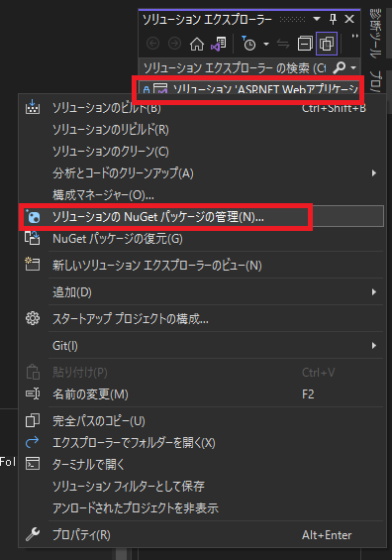Click the rename icon

(x=33, y=393)
